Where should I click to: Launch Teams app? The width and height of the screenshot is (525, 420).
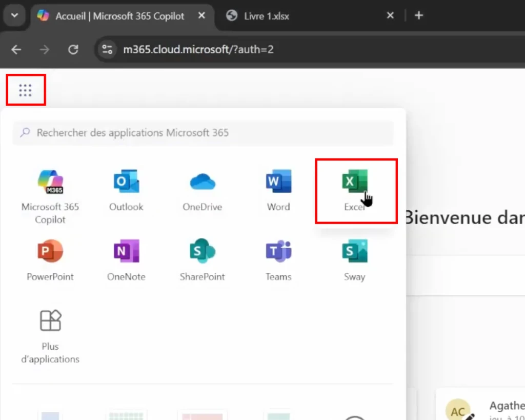[x=278, y=260]
